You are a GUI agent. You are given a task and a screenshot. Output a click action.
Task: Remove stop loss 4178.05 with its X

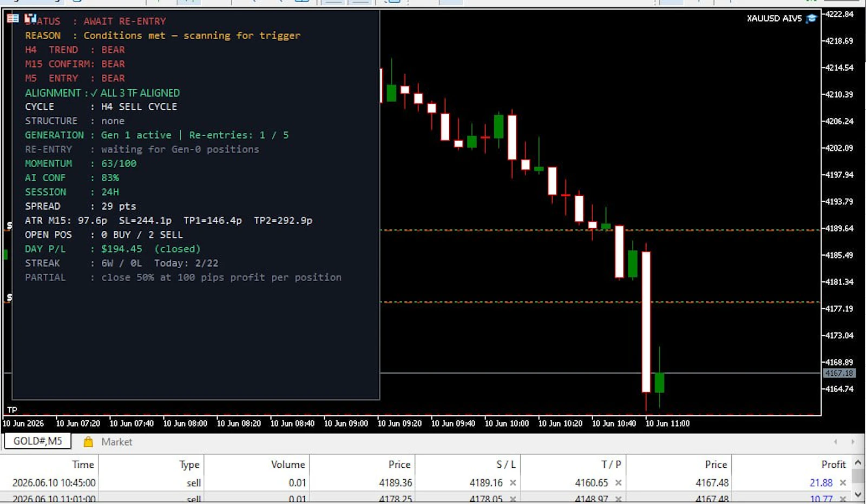point(513,499)
